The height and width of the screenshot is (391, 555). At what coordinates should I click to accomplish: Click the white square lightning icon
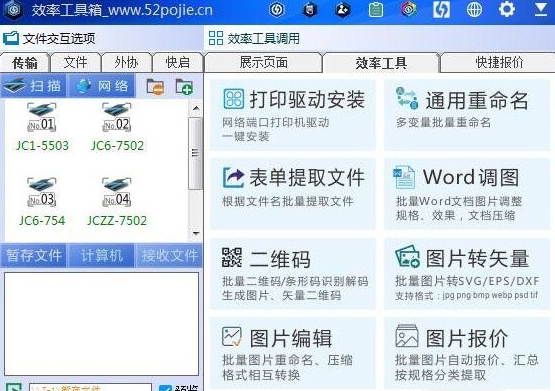click(x=441, y=9)
